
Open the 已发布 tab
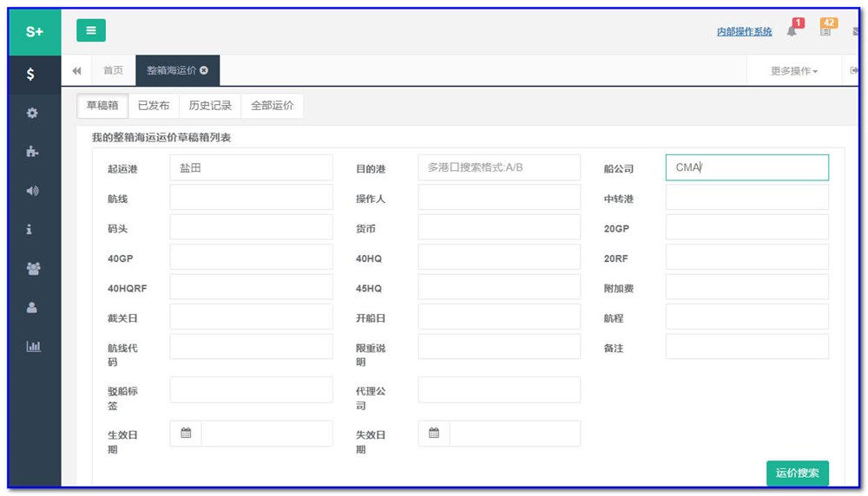[x=154, y=105]
